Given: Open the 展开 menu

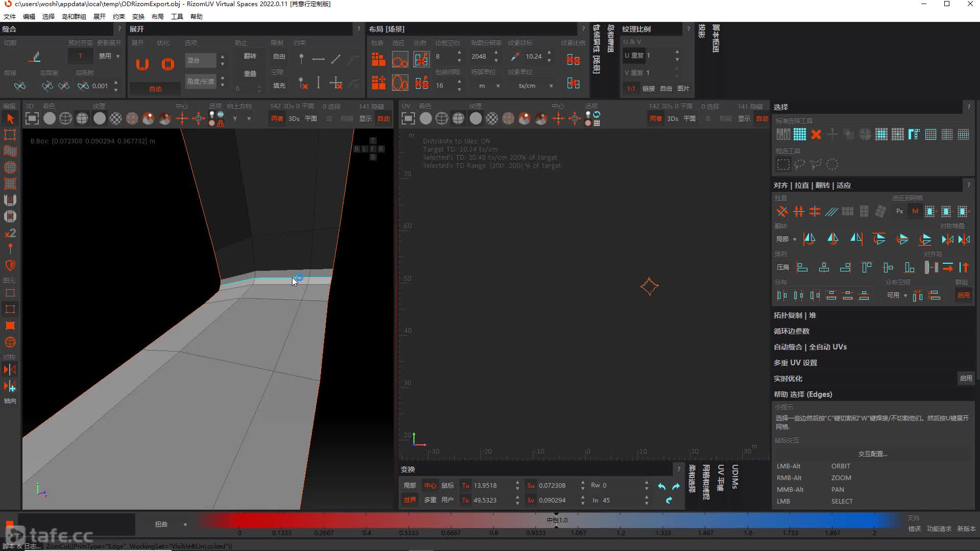Looking at the screenshot, I should [x=100, y=16].
